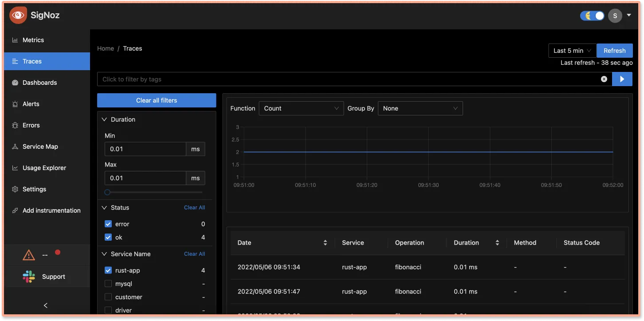This screenshot has width=644, height=321.
Task: Click the Traces list icon in sidebar
Action: [x=15, y=61]
